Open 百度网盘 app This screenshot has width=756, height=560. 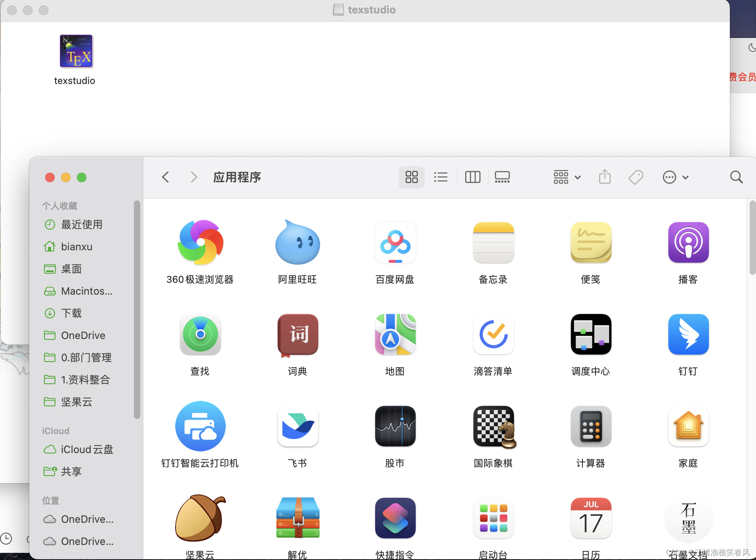(395, 242)
